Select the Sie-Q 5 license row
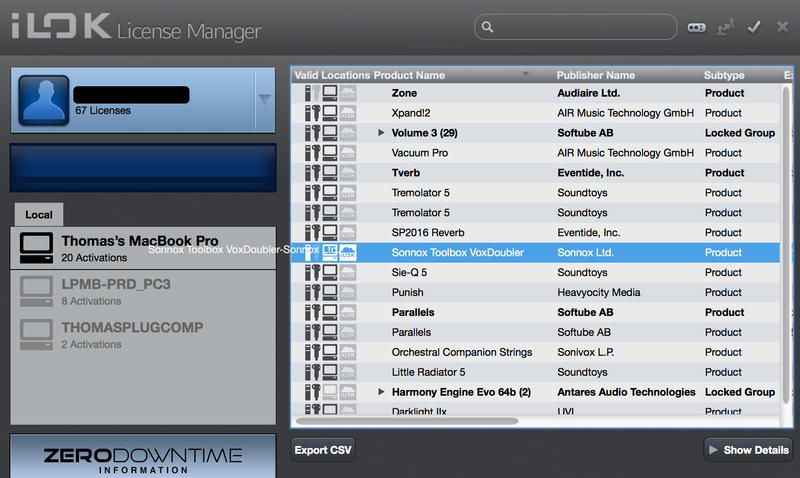Screen dimensions: 800x478 (536, 272)
